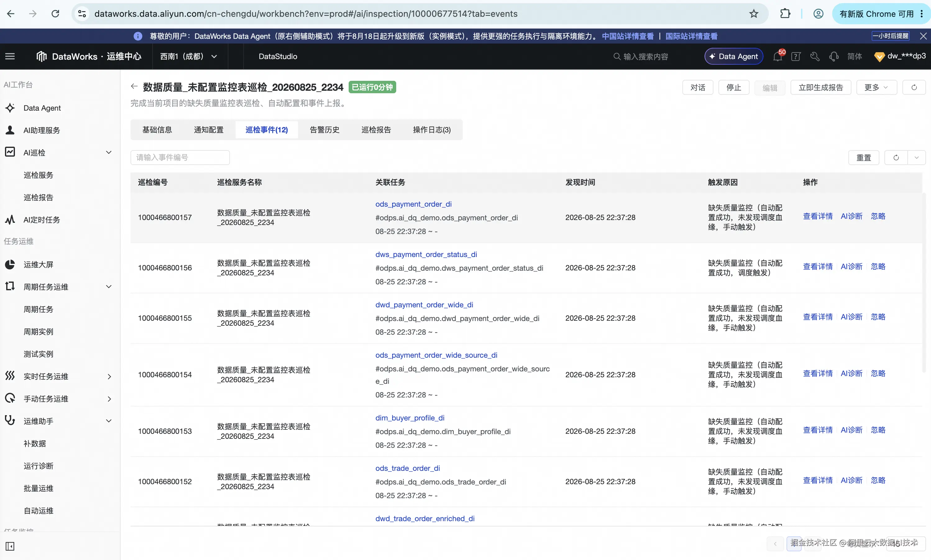The height and width of the screenshot is (560, 931).
Task: Open Chrome profile avatar icon
Action: (818, 14)
